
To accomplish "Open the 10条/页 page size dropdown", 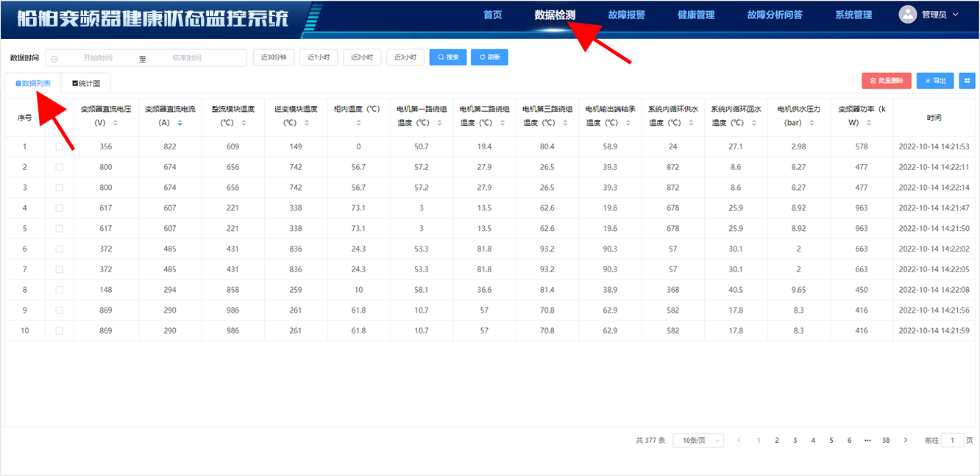I will (698, 440).
